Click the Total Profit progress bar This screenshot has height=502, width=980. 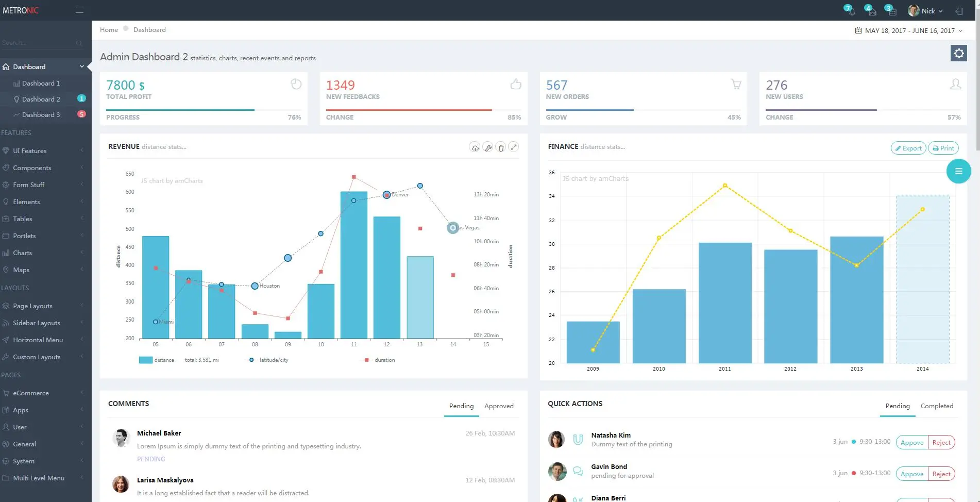(204, 110)
